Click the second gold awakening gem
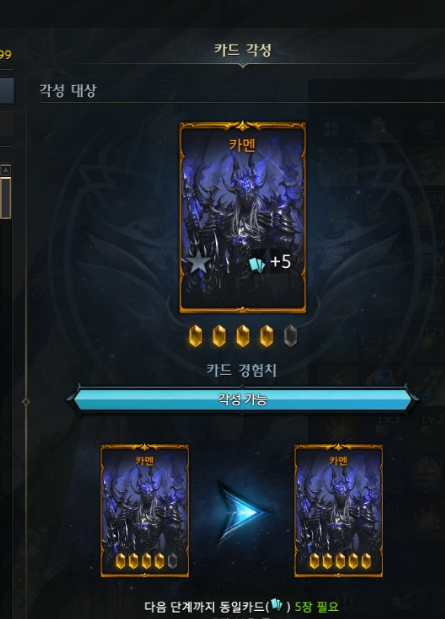This screenshot has width=445, height=619. (219, 336)
